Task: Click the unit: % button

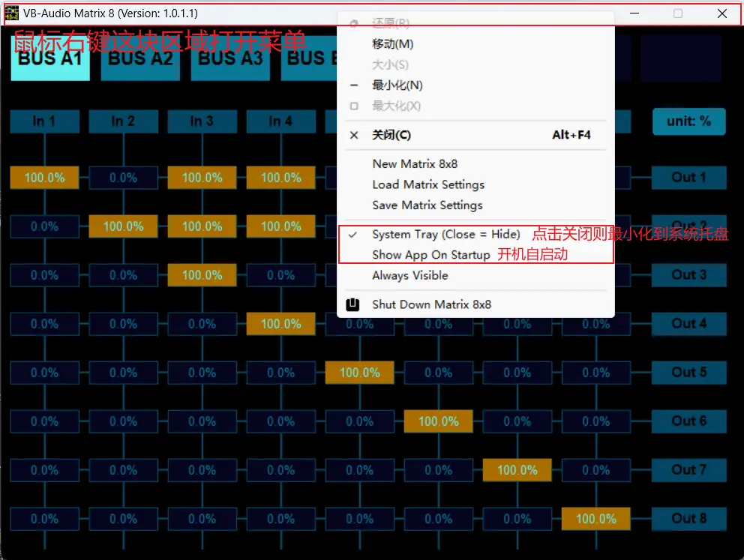Action: click(688, 121)
